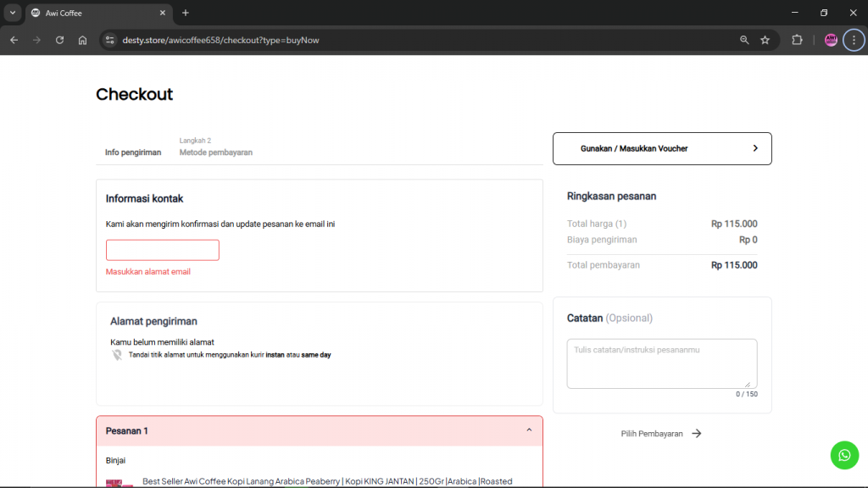Click the crossed location pin icon
Screen dimensions: 868x488
117,355
